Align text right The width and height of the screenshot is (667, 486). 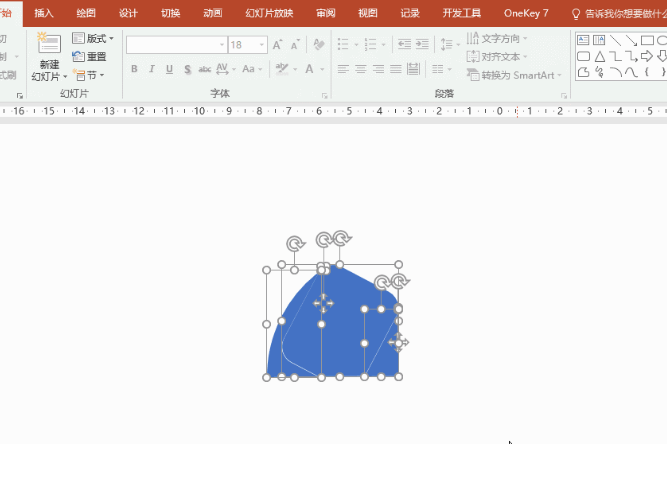point(378,69)
